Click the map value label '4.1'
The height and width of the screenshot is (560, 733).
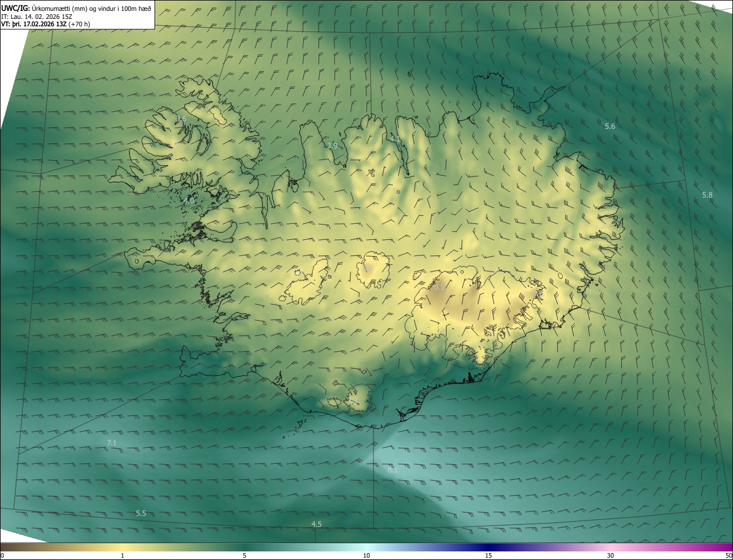click(395, 139)
